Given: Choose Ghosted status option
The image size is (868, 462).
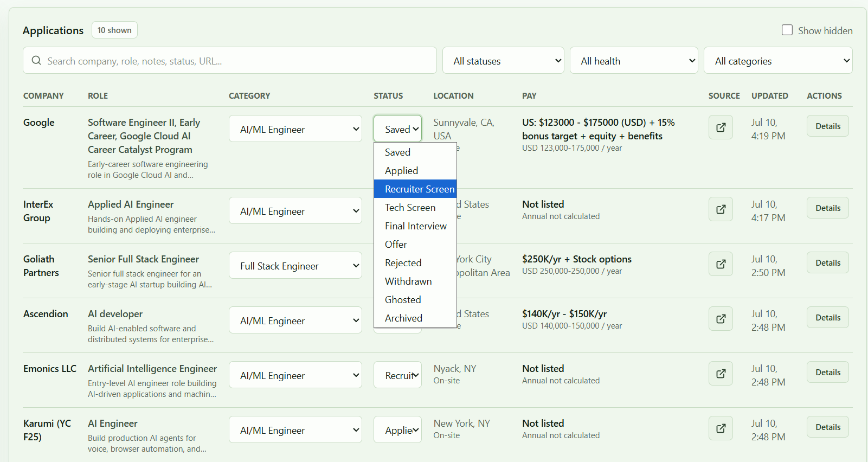Looking at the screenshot, I should pos(415,300).
